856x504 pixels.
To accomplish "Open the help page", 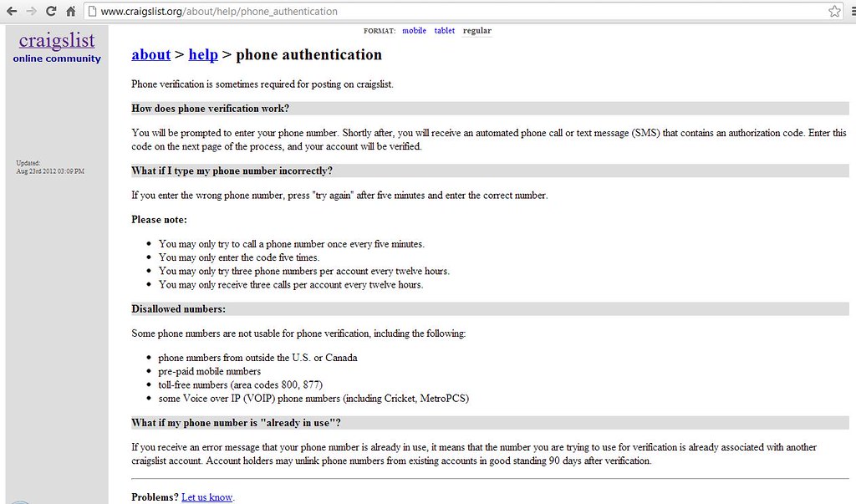I will pyautogui.click(x=203, y=54).
